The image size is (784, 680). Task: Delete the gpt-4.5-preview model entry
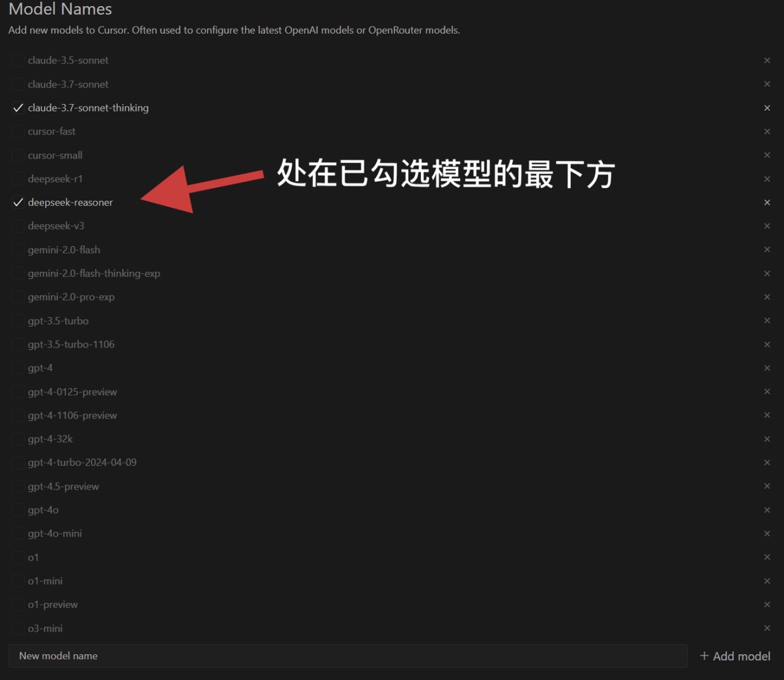coord(767,486)
